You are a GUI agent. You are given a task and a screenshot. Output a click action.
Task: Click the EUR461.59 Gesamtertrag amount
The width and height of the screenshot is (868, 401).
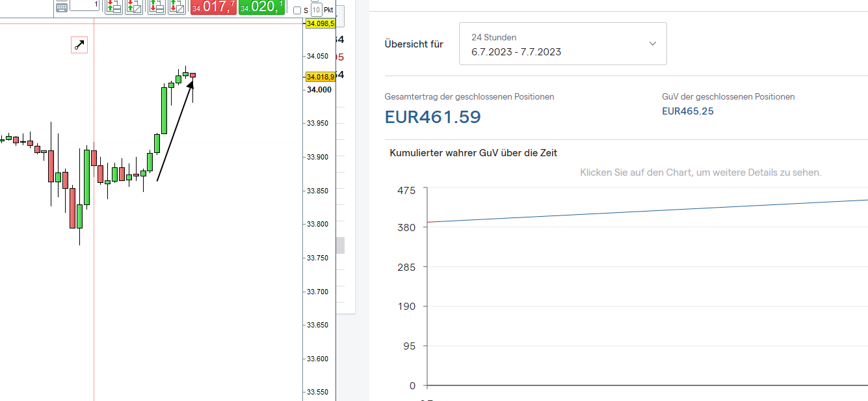pyautogui.click(x=432, y=117)
